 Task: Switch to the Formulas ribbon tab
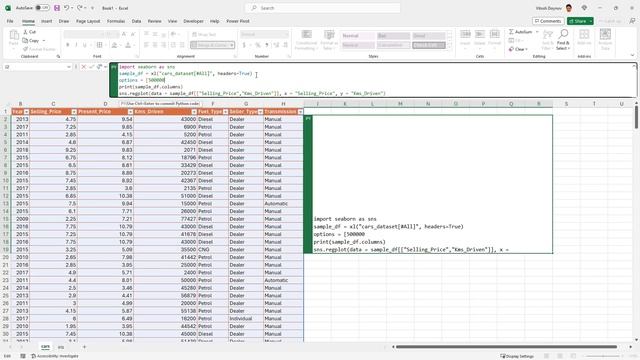tap(116, 21)
